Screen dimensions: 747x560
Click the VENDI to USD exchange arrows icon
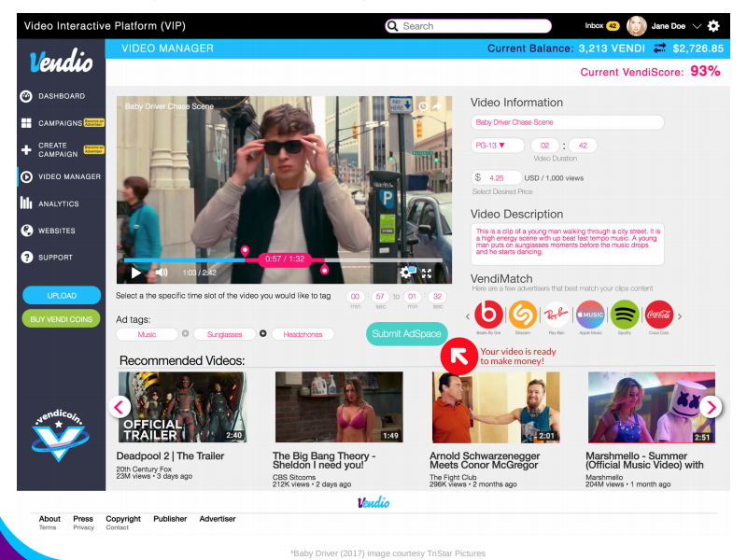coord(659,49)
